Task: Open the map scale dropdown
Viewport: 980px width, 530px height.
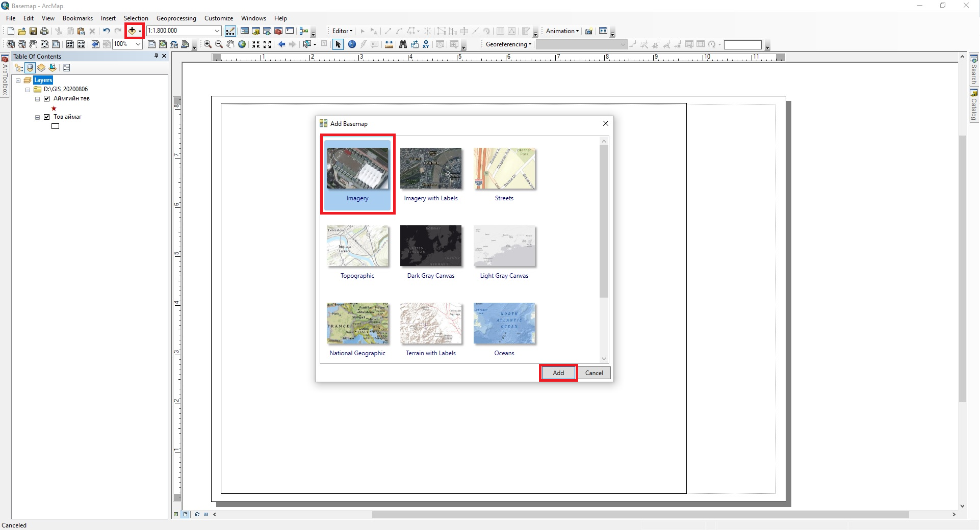Action: coord(217,31)
